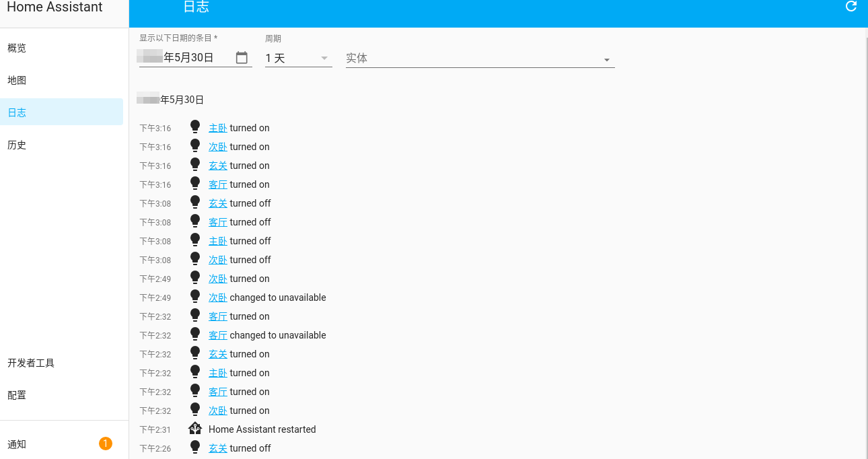Open 通知 notifications panel
Image resolution: width=868 pixels, height=459 pixels.
click(17, 444)
